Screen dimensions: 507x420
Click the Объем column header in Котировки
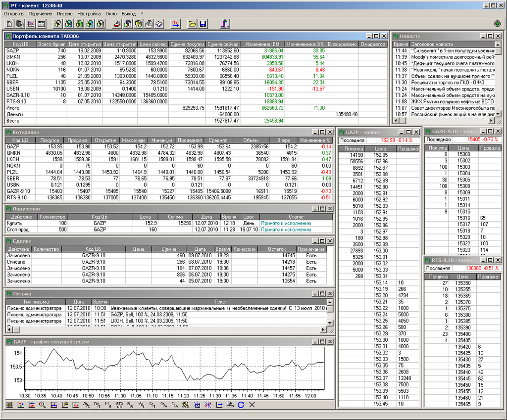251,140
